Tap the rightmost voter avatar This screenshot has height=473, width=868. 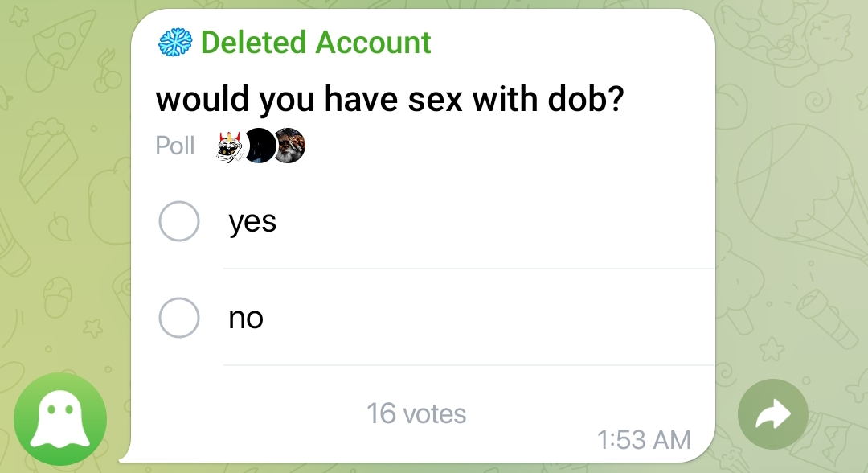pyautogui.click(x=290, y=146)
